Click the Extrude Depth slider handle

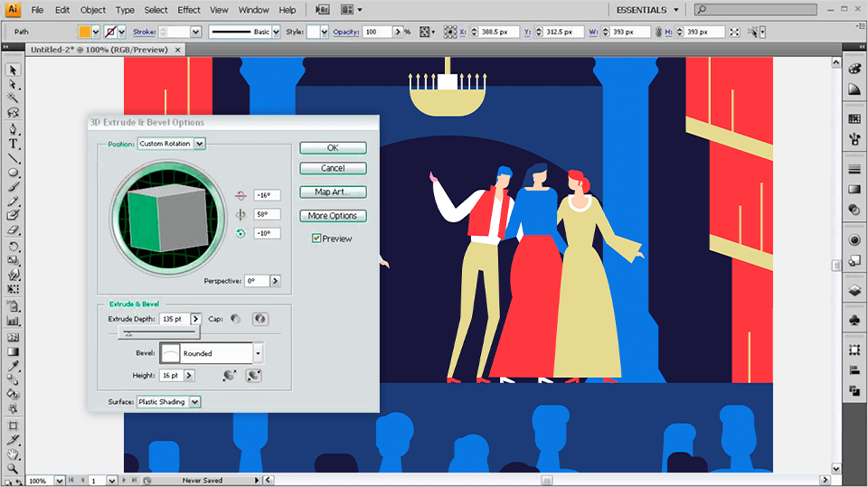[127, 332]
